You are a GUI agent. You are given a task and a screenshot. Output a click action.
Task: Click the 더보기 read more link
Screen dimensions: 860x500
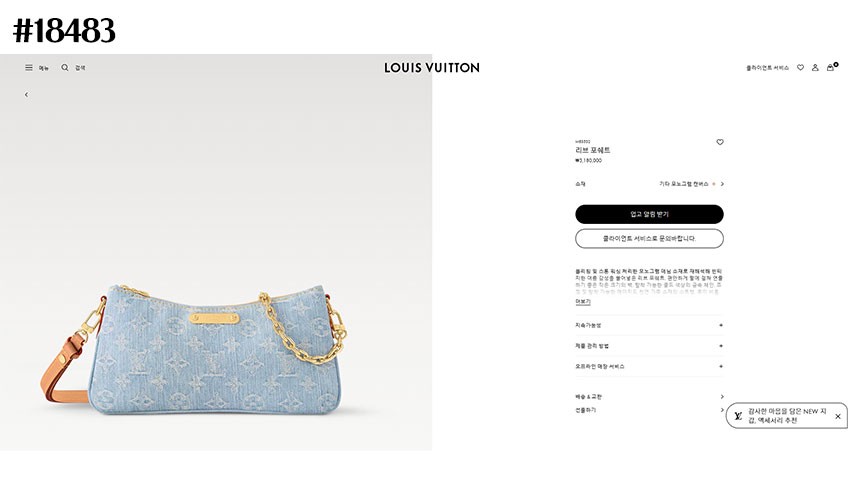tap(582, 302)
